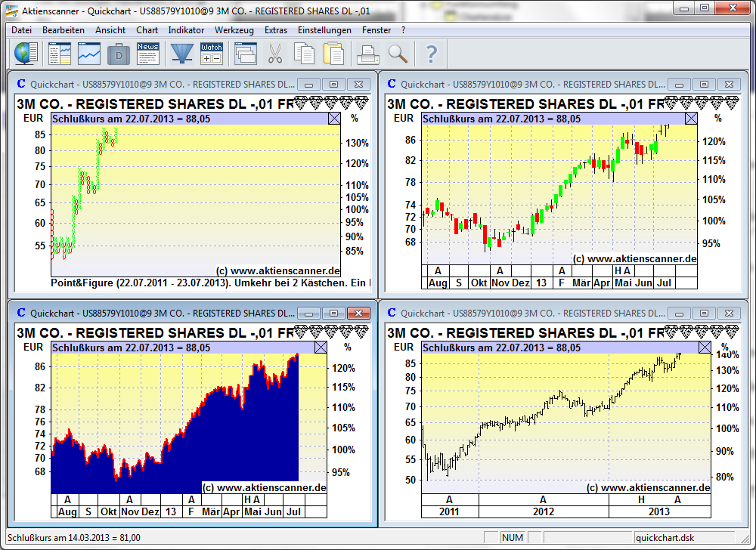
Task: Open the stock list table toolbar icon
Action: 60,54
